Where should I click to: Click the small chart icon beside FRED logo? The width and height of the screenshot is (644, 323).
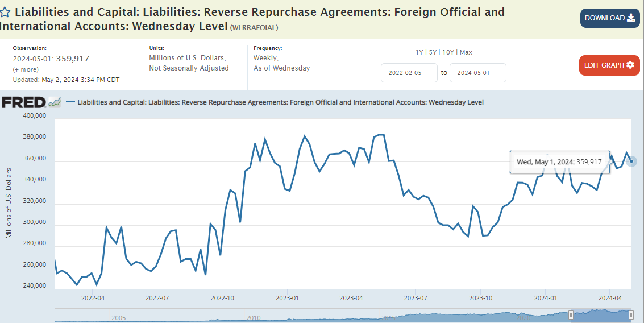(55, 102)
